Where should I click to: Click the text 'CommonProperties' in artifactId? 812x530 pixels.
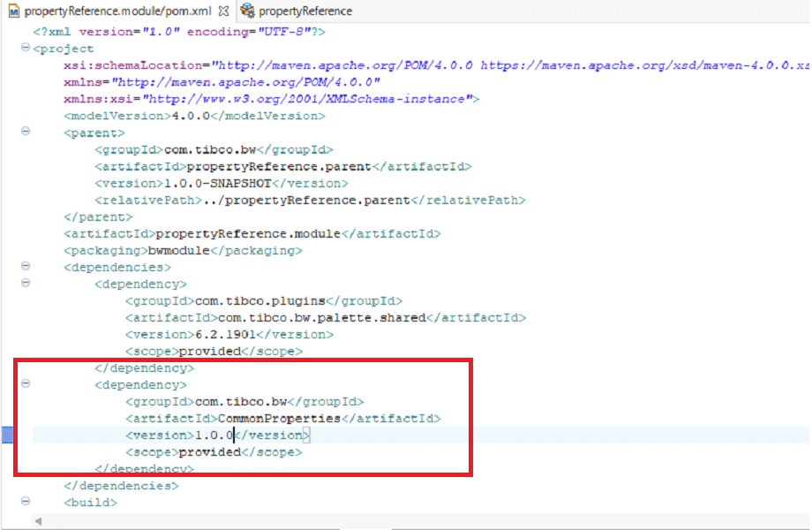tap(279, 418)
